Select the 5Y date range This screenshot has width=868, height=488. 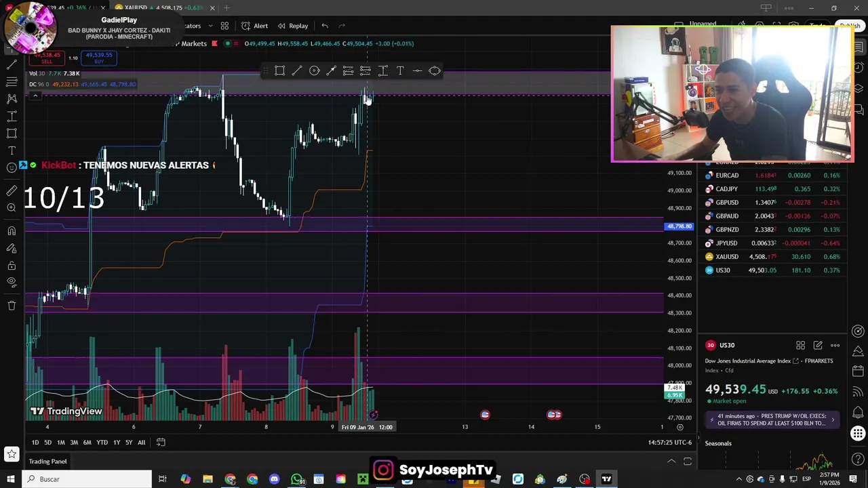click(129, 443)
